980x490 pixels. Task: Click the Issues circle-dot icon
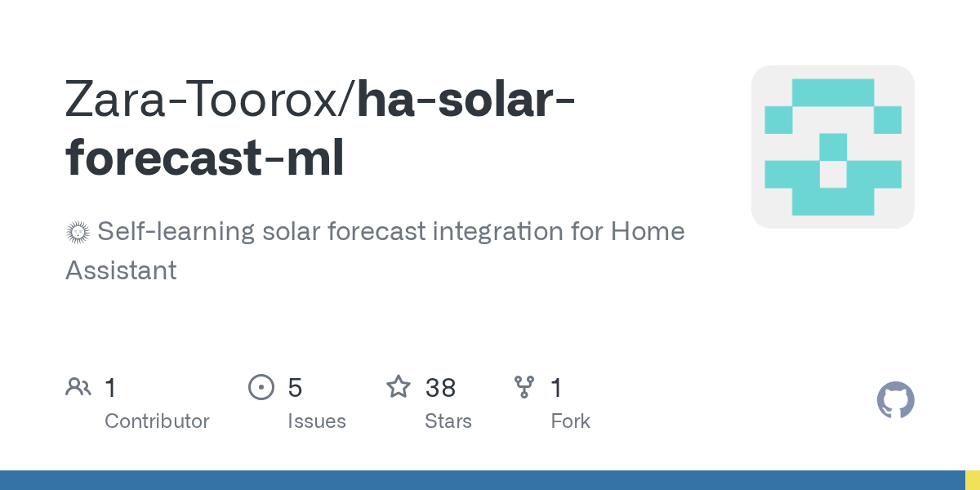[261, 387]
